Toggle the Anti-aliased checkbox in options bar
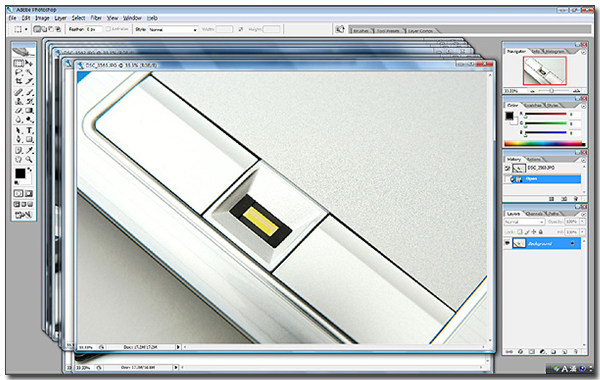This screenshot has height=380, width=600. (108, 29)
